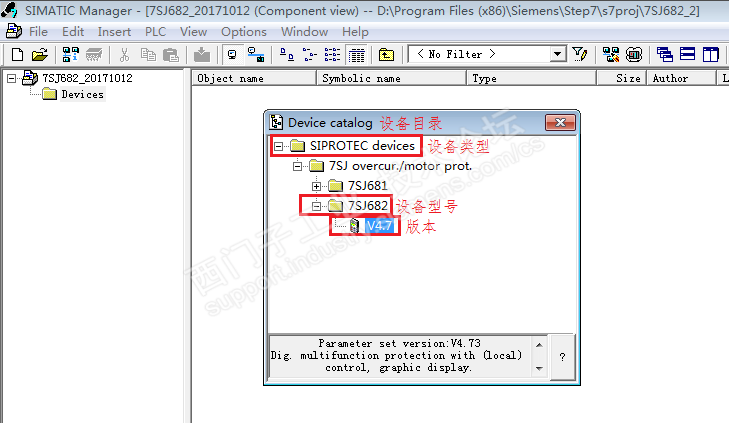Collapse the 7SJ682_20171012 project node

tap(11, 79)
